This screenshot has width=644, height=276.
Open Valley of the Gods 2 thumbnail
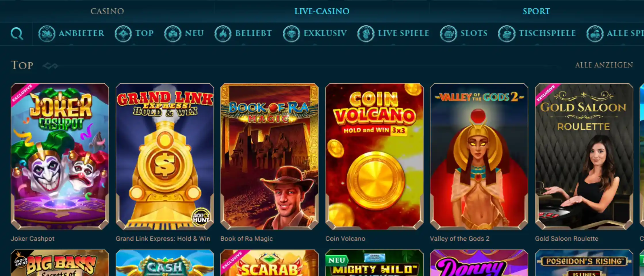[x=479, y=157]
